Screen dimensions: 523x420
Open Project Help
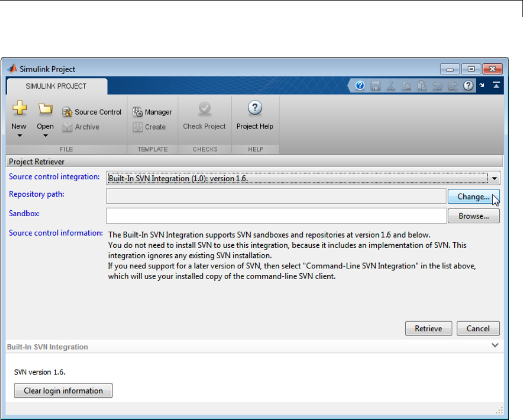[255, 116]
